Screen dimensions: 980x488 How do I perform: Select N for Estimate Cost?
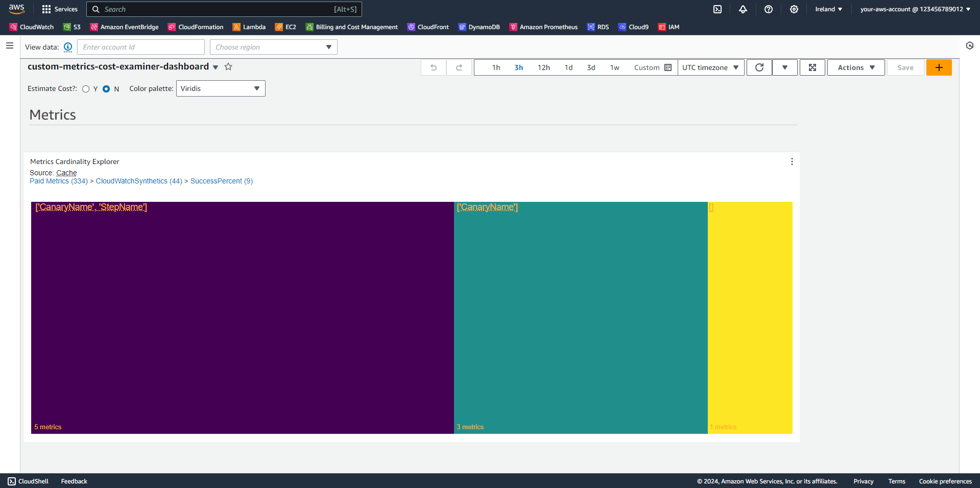[x=108, y=88]
